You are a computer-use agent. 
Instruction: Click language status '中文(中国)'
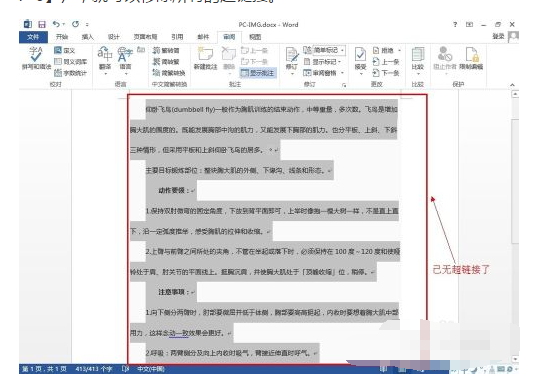[x=151, y=369]
